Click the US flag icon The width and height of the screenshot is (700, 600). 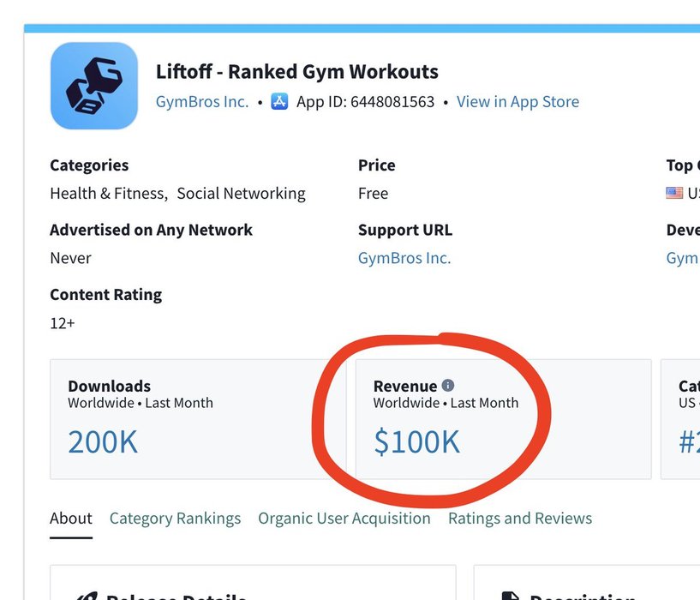coord(674,193)
